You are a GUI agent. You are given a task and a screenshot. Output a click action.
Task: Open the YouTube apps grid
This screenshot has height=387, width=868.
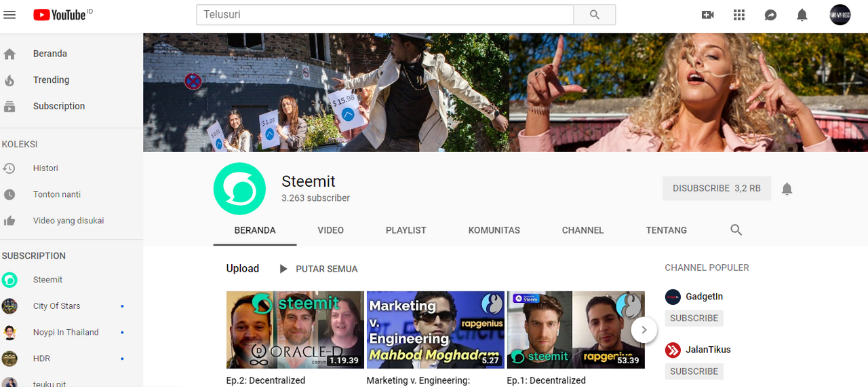[x=739, y=14]
